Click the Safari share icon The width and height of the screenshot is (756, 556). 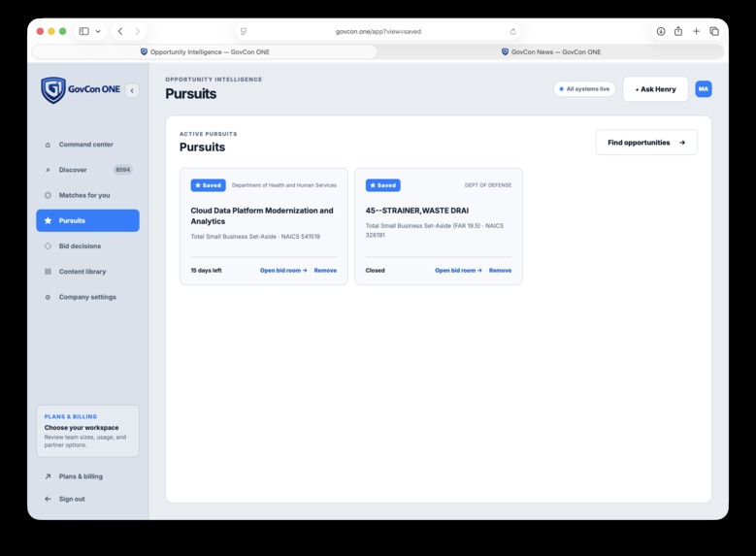[x=678, y=31]
